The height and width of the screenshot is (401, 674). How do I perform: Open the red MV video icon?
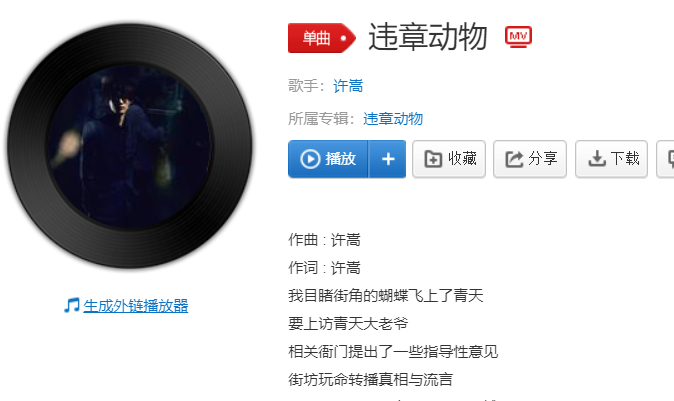[x=518, y=37]
